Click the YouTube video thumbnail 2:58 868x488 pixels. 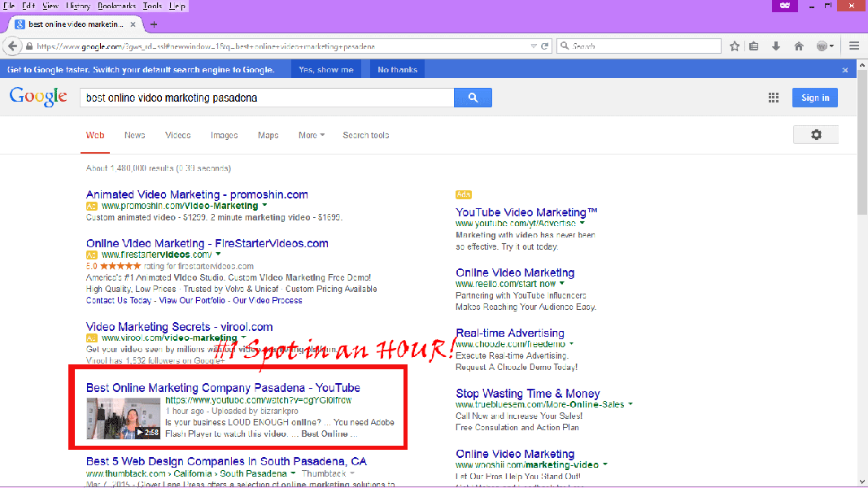pyautogui.click(x=124, y=418)
